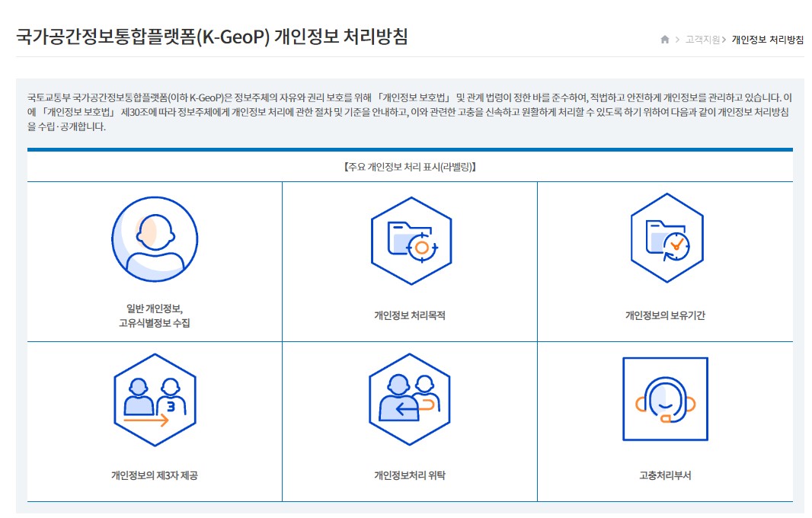Click the 주요 개인정보 처리 표시(라벨링) header

coord(410,167)
